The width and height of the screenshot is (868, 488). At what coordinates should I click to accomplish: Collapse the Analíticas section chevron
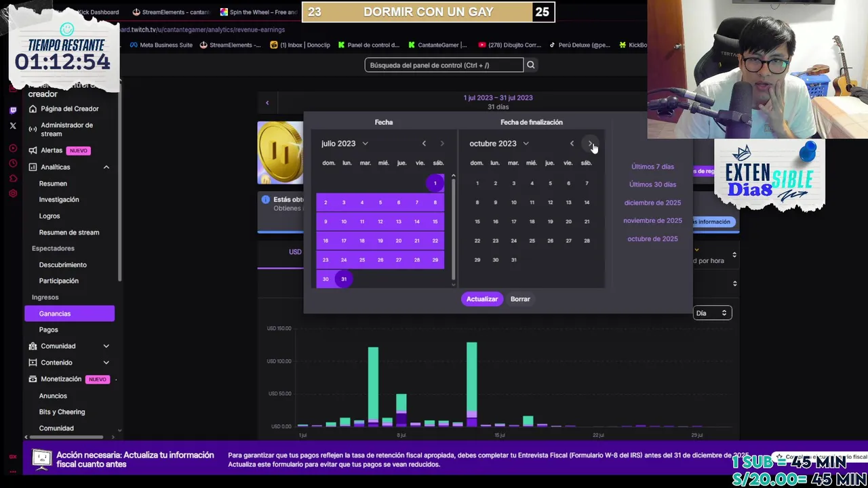106,167
